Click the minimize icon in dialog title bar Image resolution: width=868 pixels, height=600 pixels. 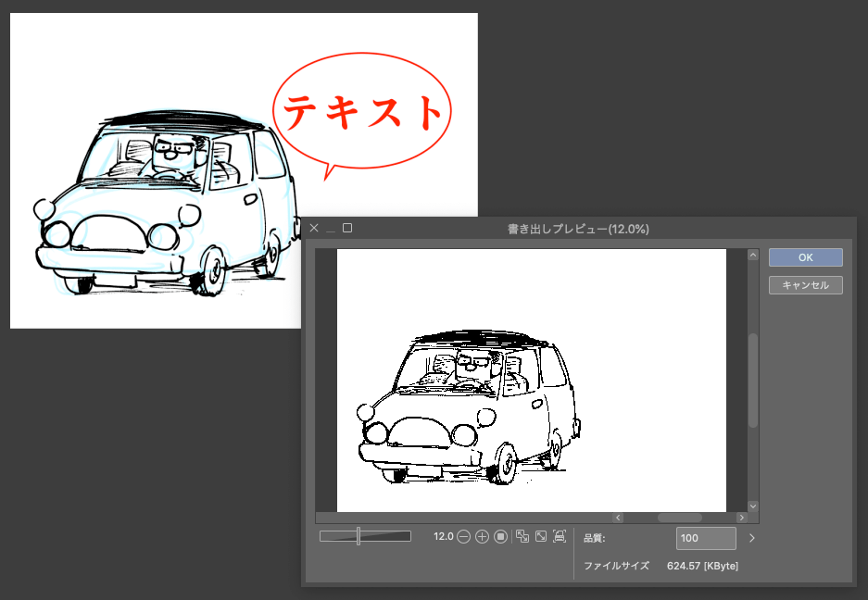[331, 231]
